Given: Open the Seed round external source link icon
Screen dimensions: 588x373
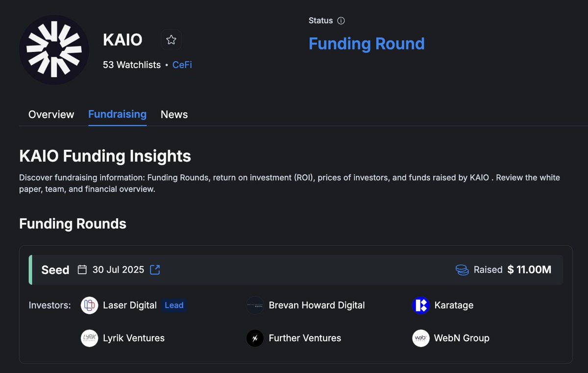Looking at the screenshot, I should pos(155,270).
